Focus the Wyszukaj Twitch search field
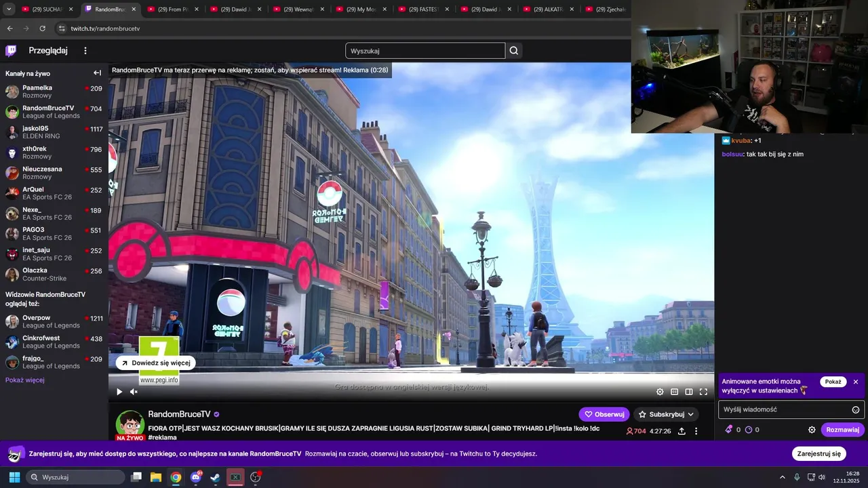 coord(425,51)
